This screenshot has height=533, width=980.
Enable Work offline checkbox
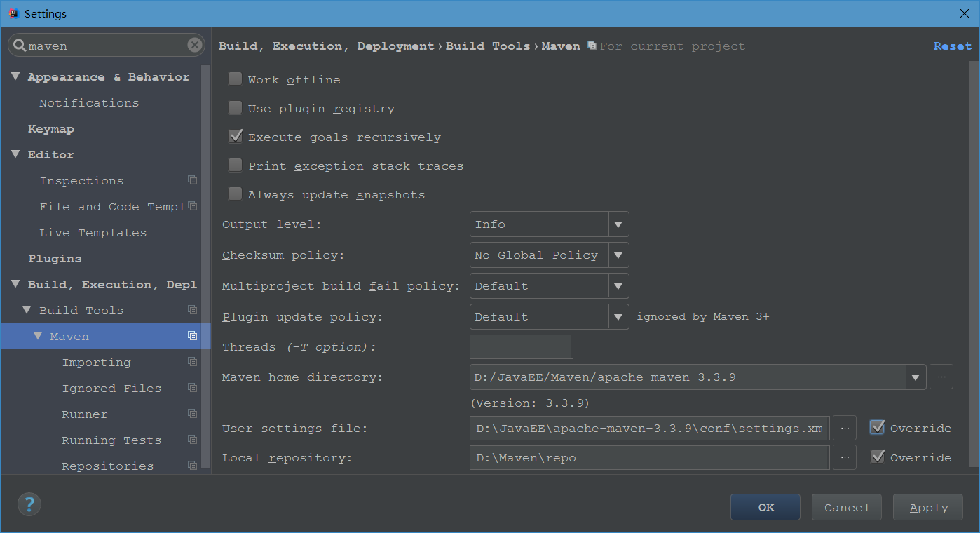235,79
